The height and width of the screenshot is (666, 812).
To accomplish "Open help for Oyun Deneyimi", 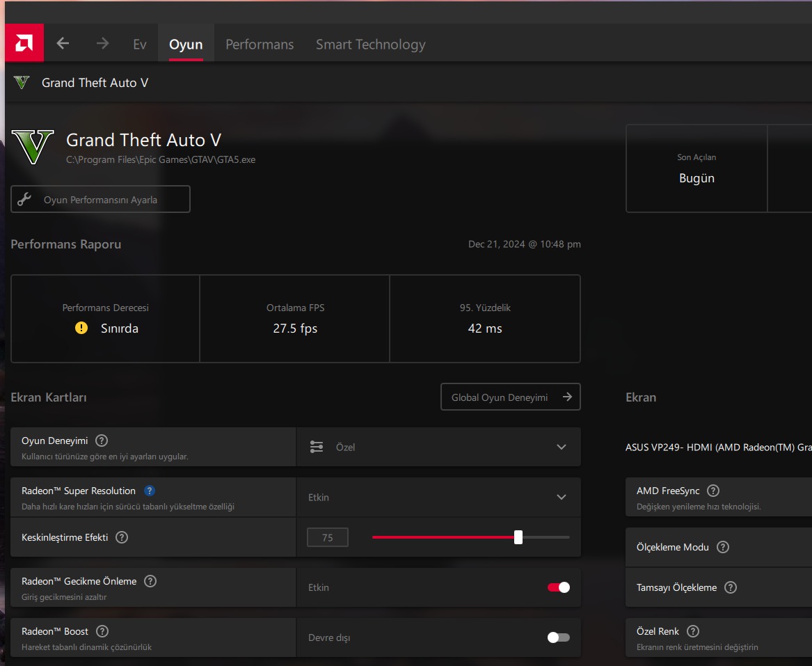I will click(x=102, y=441).
